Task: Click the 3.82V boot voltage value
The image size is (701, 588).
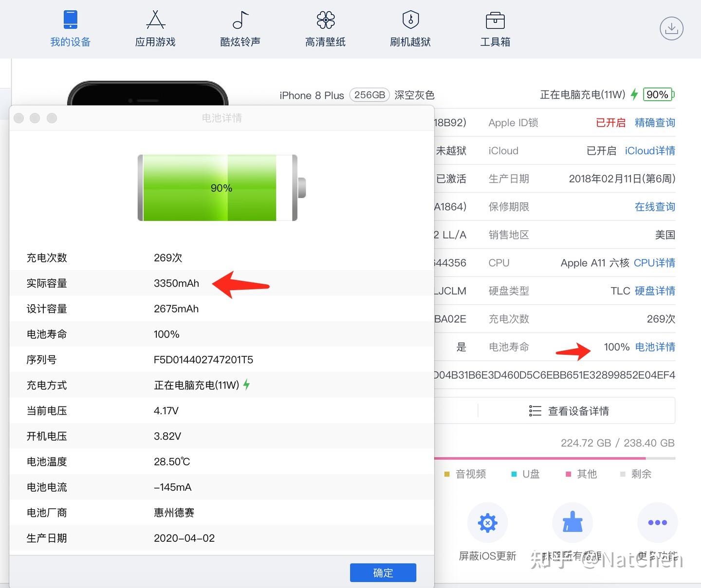Action: tap(167, 436)
